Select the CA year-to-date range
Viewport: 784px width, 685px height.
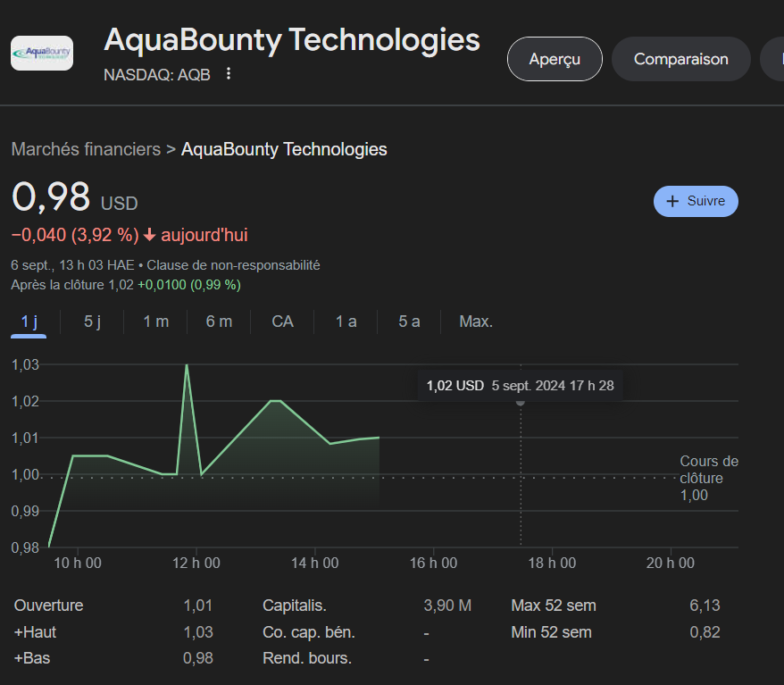[x=282, y=322]
